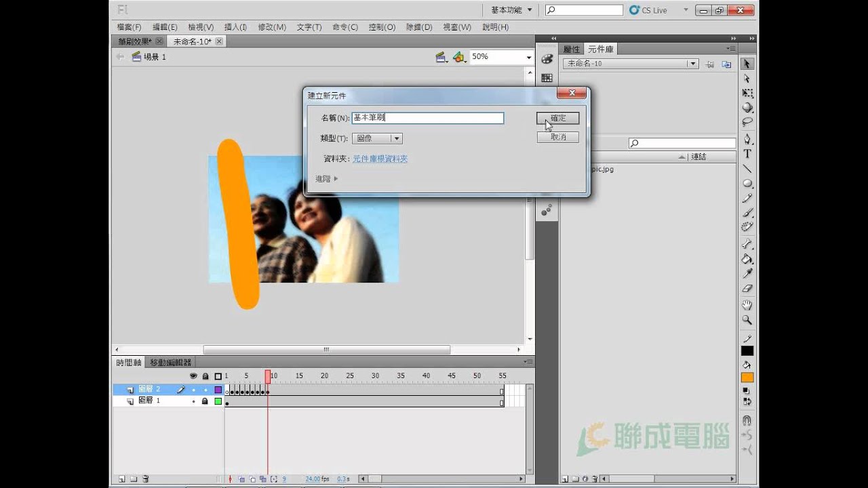Expand the 進階 advanced section

[x=327, y=179]
